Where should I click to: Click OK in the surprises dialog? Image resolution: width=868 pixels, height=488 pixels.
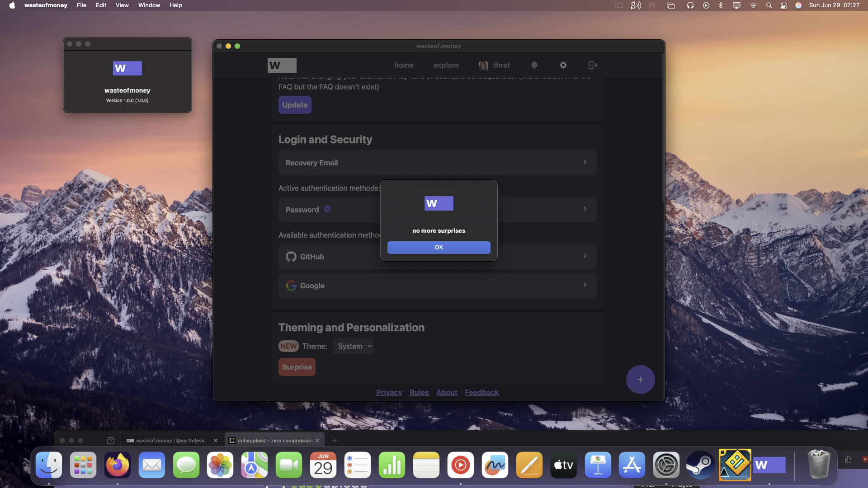439,248
